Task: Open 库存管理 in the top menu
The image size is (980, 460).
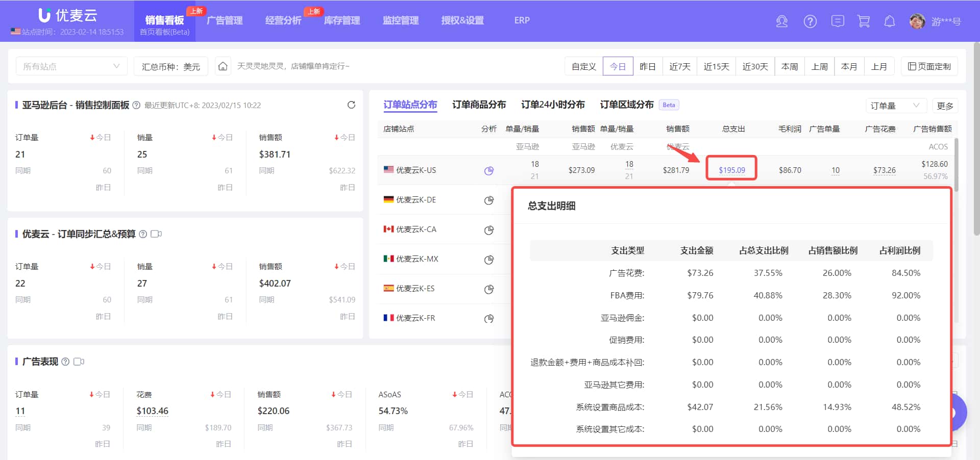Action: click(x=342, y=20)
